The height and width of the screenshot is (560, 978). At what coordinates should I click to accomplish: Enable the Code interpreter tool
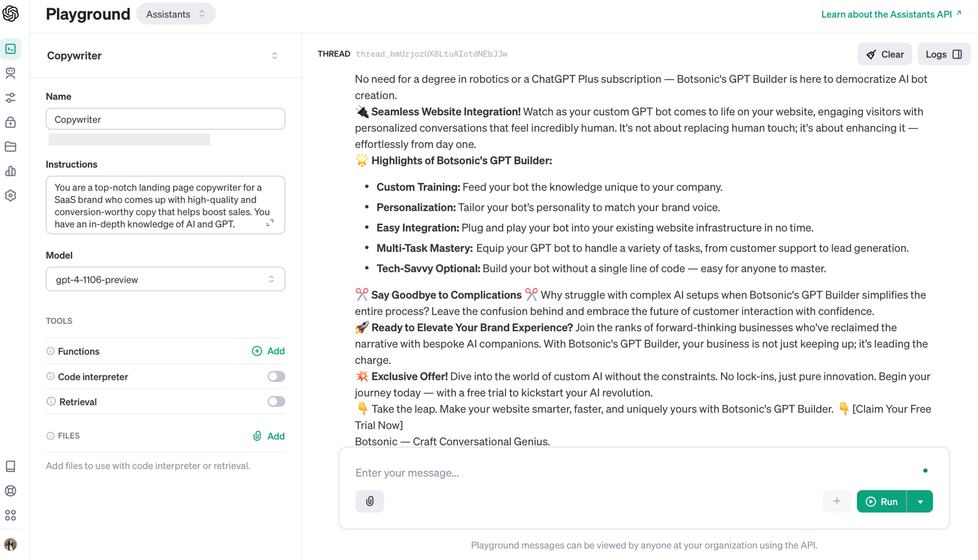coord(275,376)
